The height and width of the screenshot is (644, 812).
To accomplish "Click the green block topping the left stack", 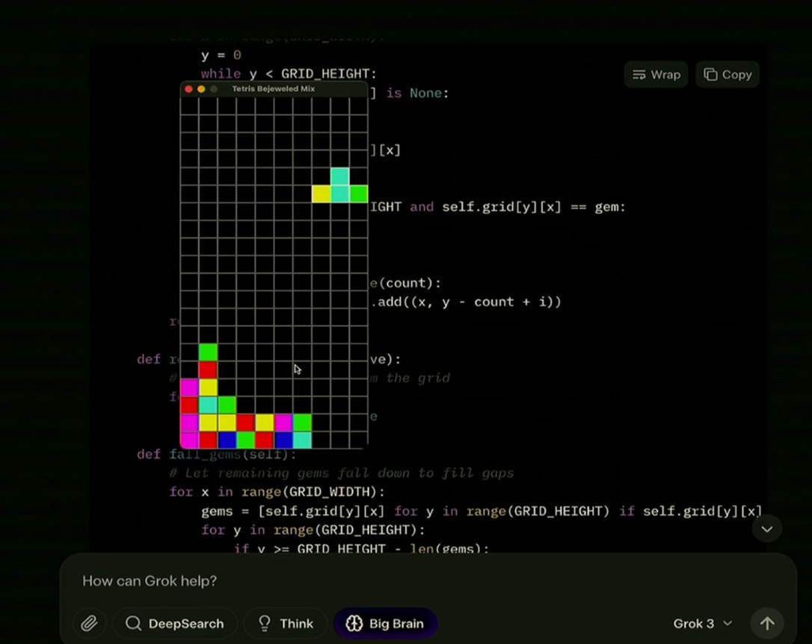I will 208,352.
